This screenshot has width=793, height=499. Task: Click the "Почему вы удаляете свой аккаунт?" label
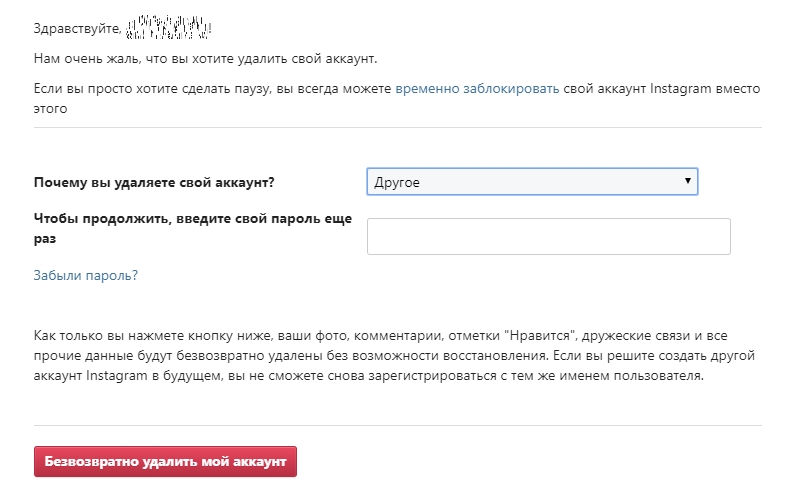pyautogui.click(x=154, y=182)
